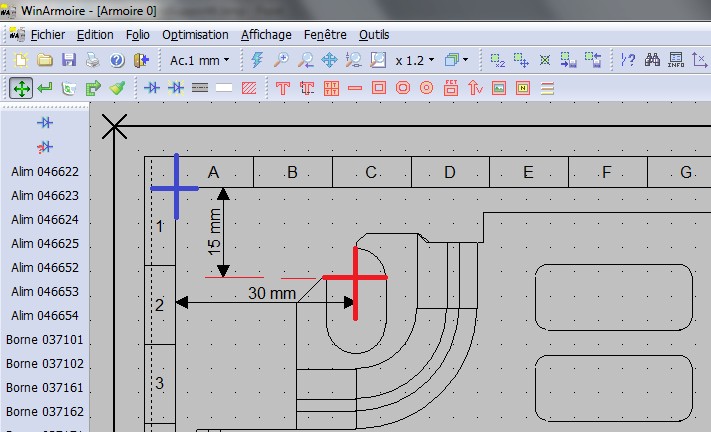Click the print icon in toolbar
This screenshot has width=711, height=432.
point(92,60)
